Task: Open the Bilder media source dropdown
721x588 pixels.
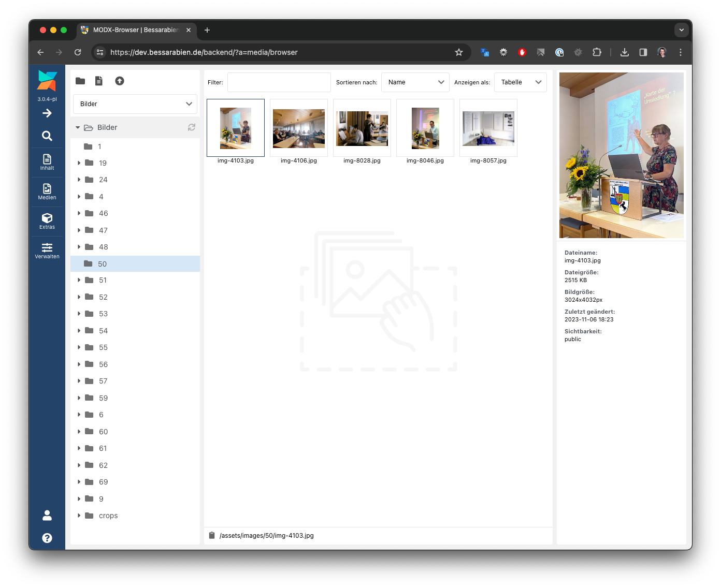Action: 135,104
